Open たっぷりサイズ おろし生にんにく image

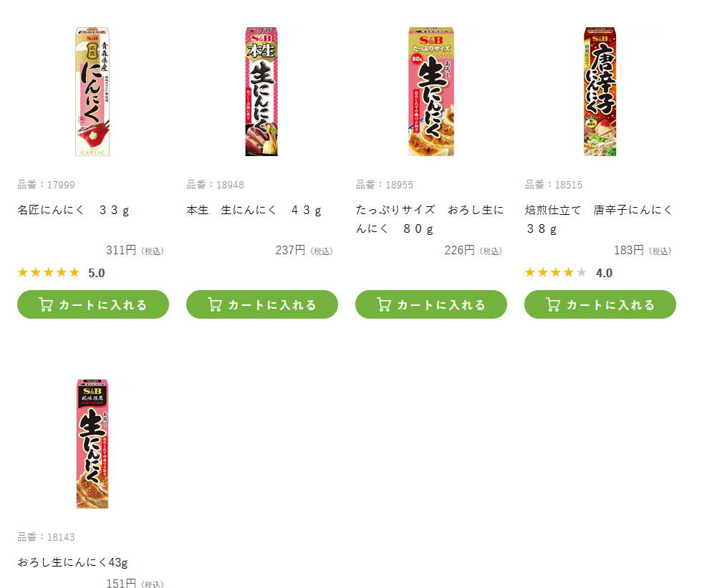pyautogui.click(x=431, y=92)
